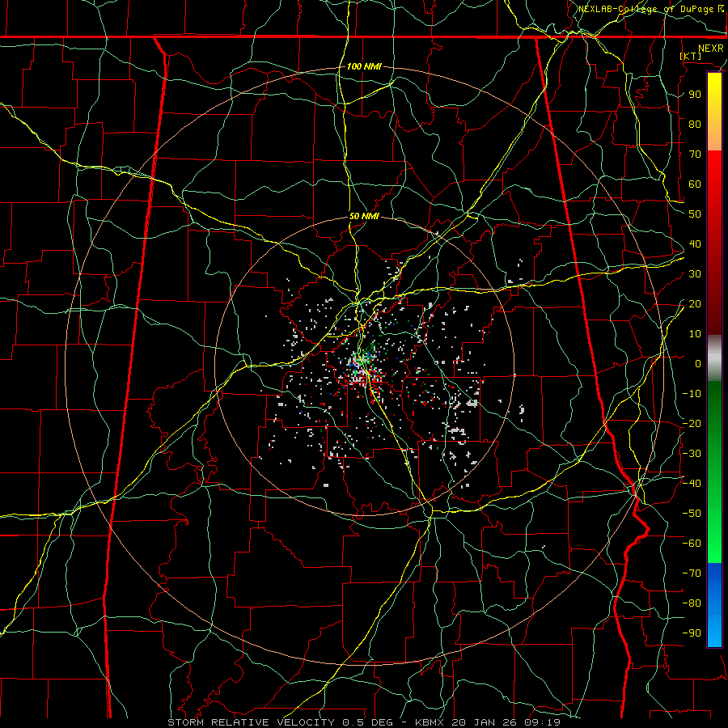Click the positive "20" scale label
This screenshot has width=728, height=728.
(695, 303)
